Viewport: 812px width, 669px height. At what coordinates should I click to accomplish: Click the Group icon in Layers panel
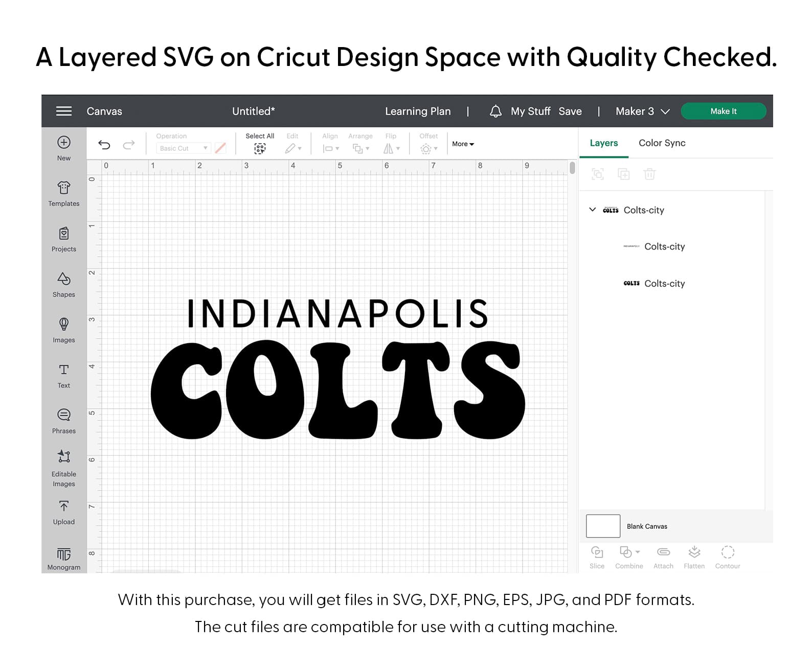pos(597,174)
